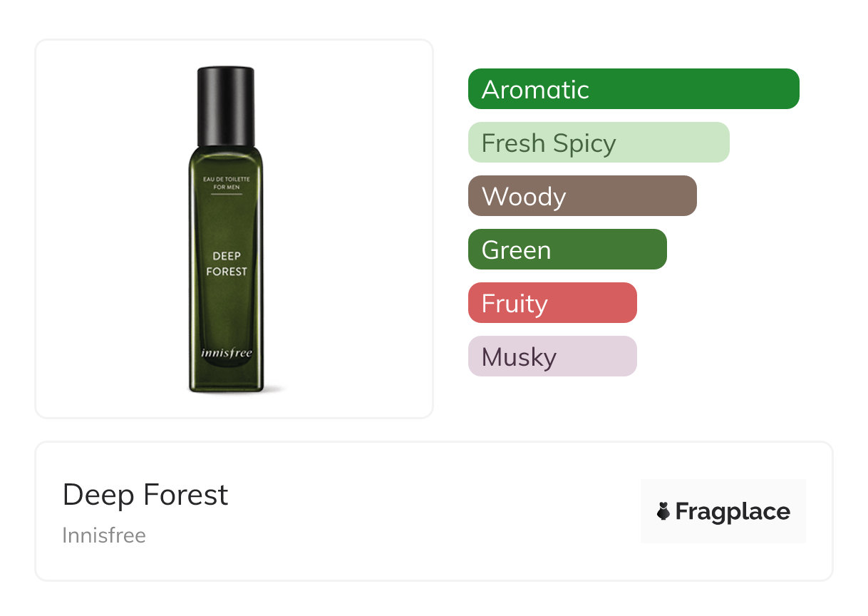Click the black cap of the bottle
The image size is (868, 616).
(226, 106)
